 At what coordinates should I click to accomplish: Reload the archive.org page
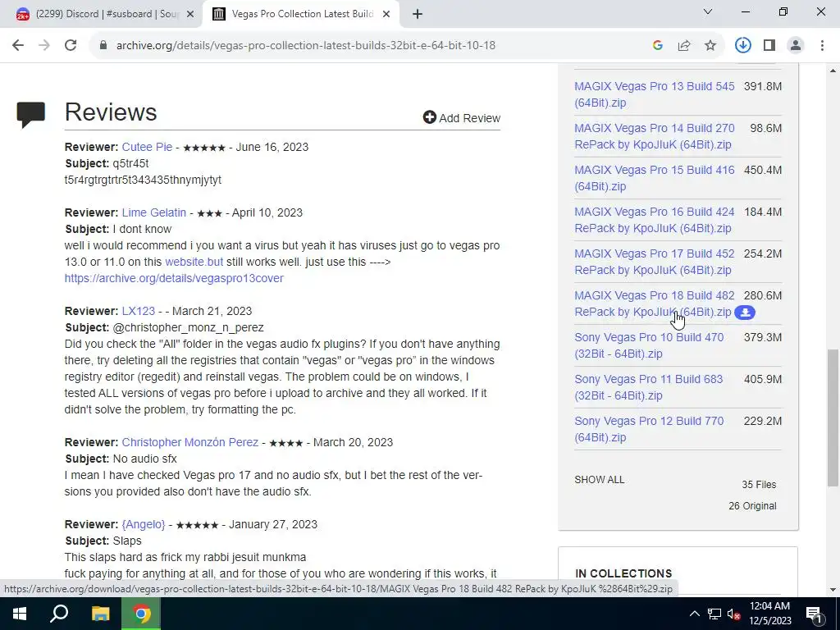[71, 46]
